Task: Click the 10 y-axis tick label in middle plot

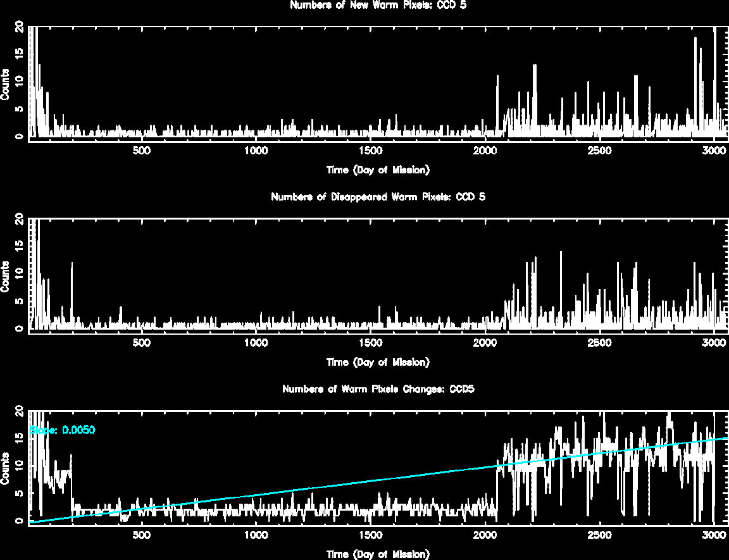Action: pos(19,272)
